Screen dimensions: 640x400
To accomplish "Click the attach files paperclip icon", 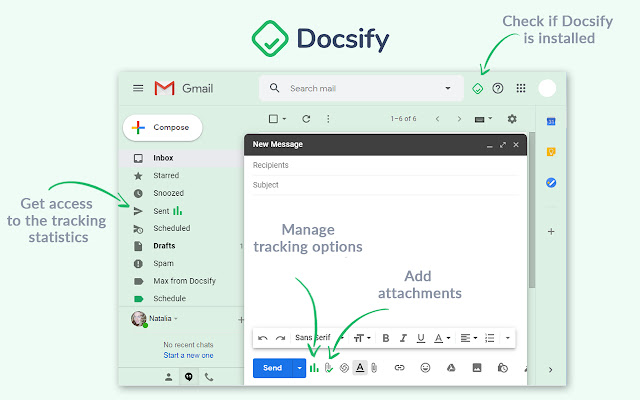I will coord(374,368).
